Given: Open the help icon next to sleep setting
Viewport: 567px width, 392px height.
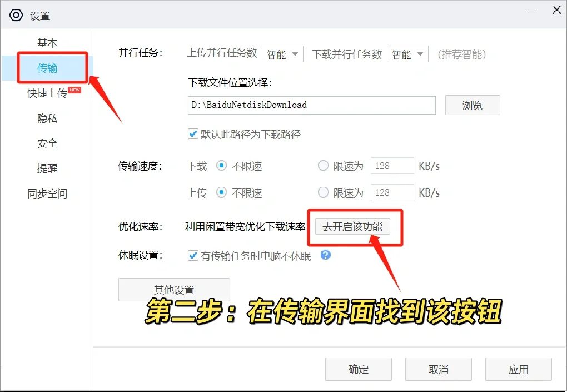Looking at the screenshot, I should pos(326,255).
